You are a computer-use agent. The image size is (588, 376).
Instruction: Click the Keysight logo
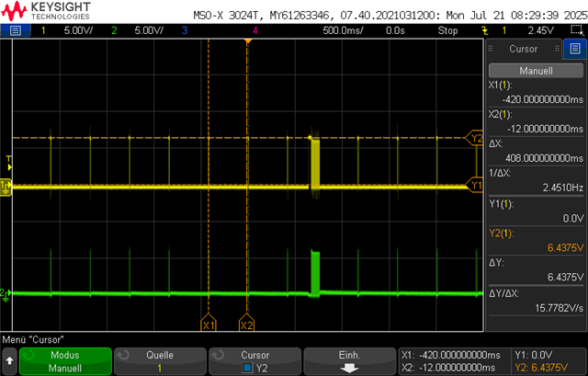(x=46, y=11)
